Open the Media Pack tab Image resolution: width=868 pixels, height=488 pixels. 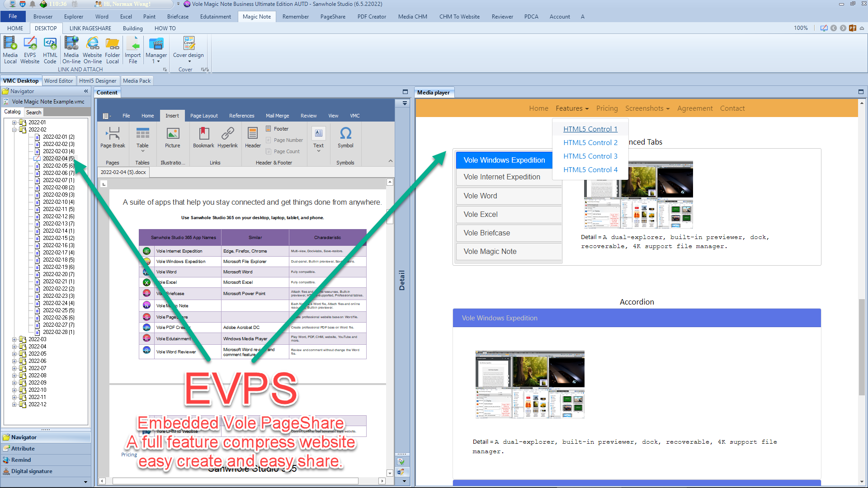click(137, 81)
